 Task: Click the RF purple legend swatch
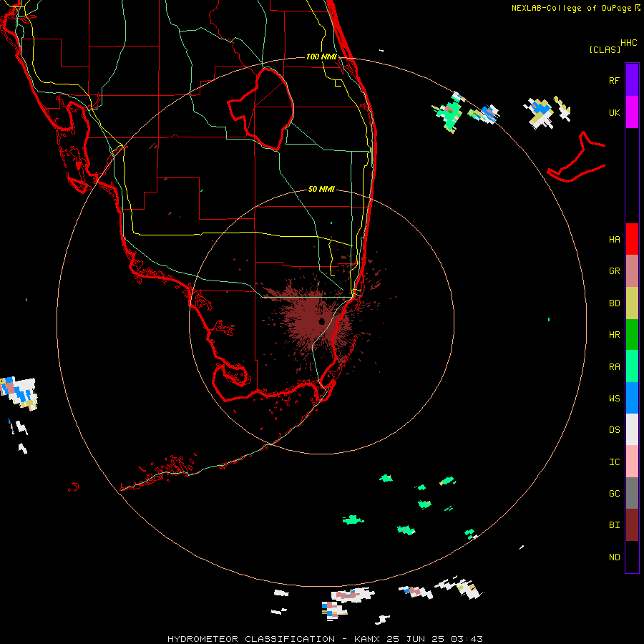point(632,80)
